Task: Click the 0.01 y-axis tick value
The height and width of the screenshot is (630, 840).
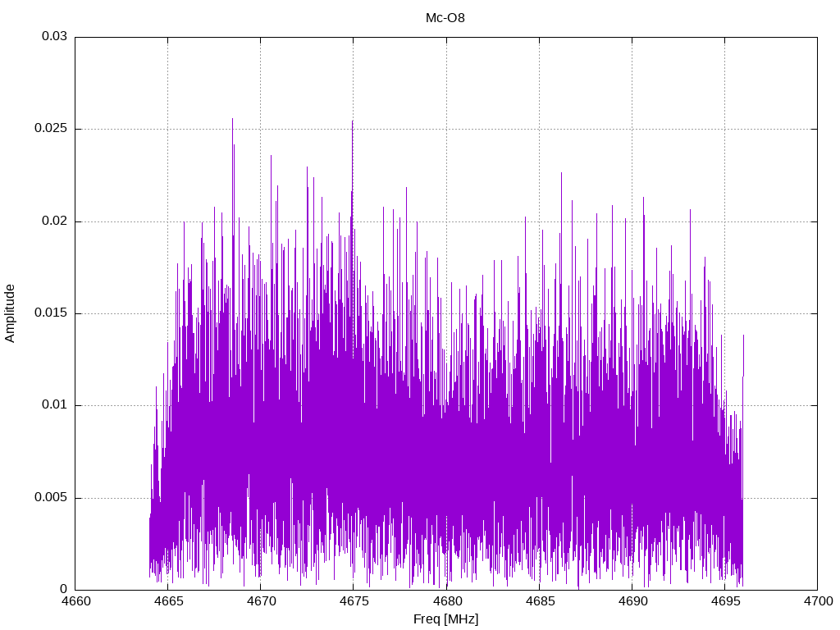Action: tap(54, 405)
